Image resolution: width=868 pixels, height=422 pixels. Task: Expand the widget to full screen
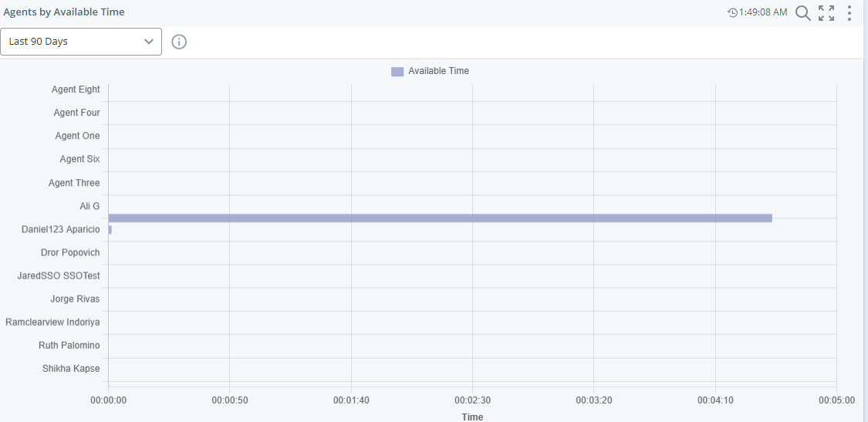(826, 13)
